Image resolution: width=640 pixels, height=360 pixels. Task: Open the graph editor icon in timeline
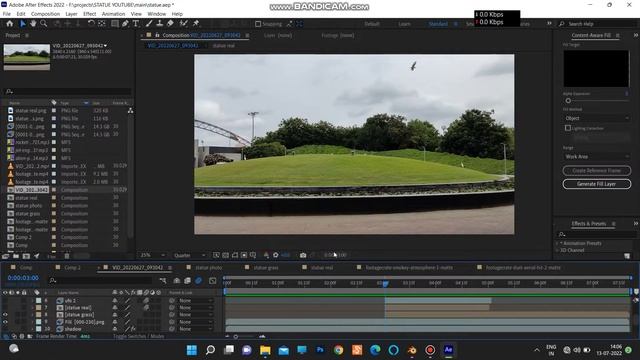click(x=213, y=280)
